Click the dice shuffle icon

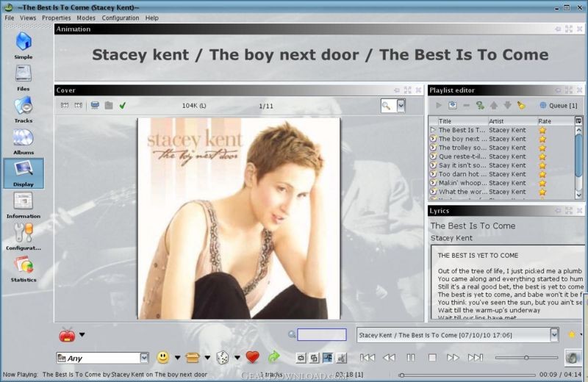click(x=223, y=358)
